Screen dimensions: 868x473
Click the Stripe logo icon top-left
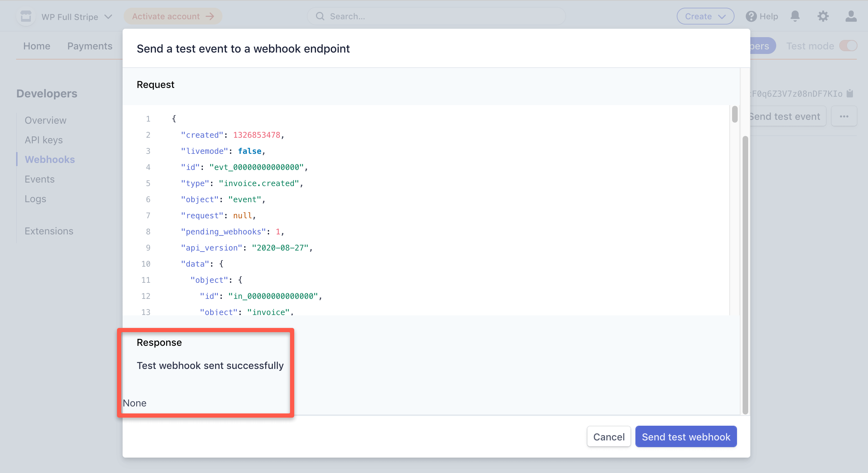[26, 16]
